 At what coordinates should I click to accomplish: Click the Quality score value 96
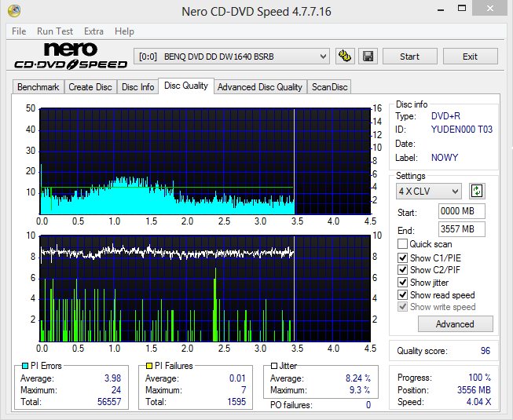pyautogui.click(x=486, y=351)
